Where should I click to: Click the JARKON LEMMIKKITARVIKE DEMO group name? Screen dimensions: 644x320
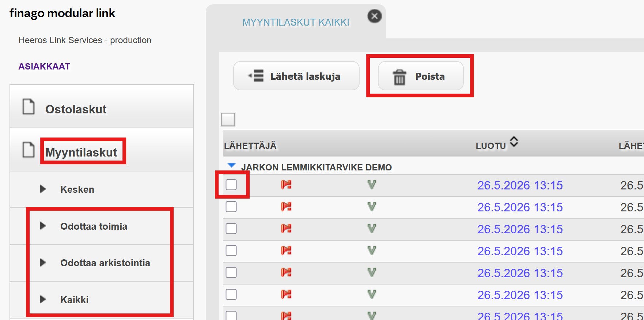pyautogui.click(x=317, y=167)
